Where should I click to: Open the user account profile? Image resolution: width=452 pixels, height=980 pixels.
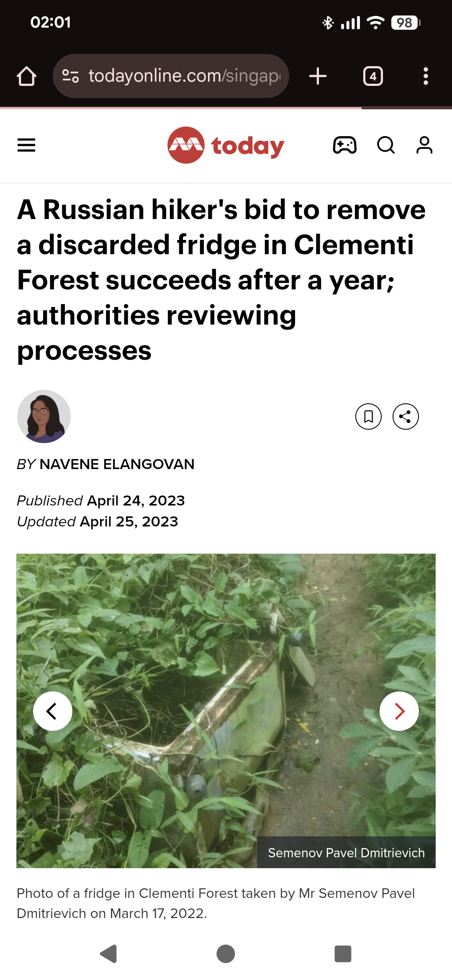click(x=424, y=145)
